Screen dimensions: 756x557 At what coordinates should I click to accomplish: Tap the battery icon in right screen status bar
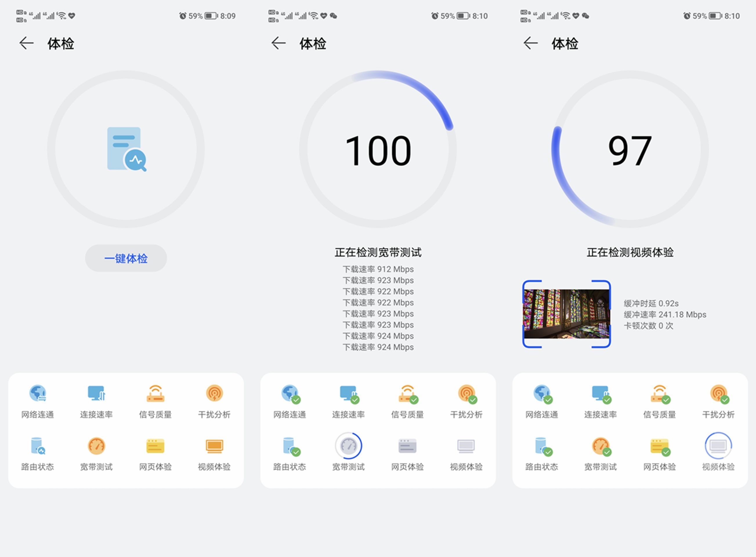coord(715,15)
